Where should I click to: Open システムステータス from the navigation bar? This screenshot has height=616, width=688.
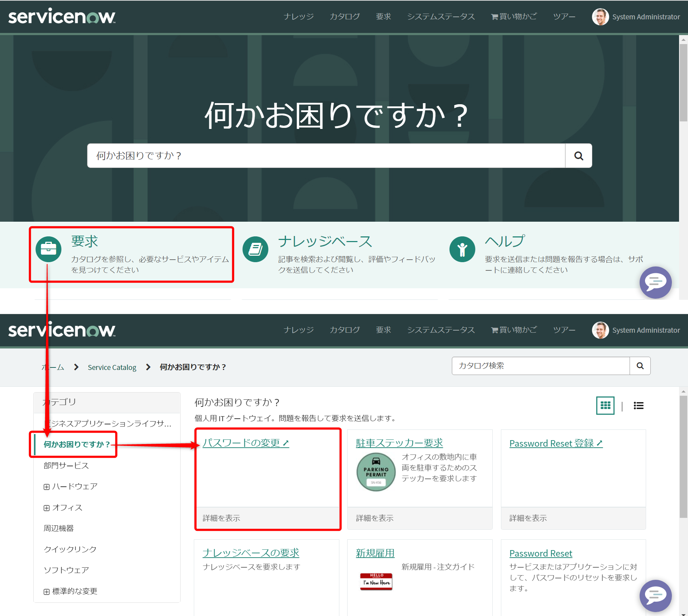click(x=441, y=16)
